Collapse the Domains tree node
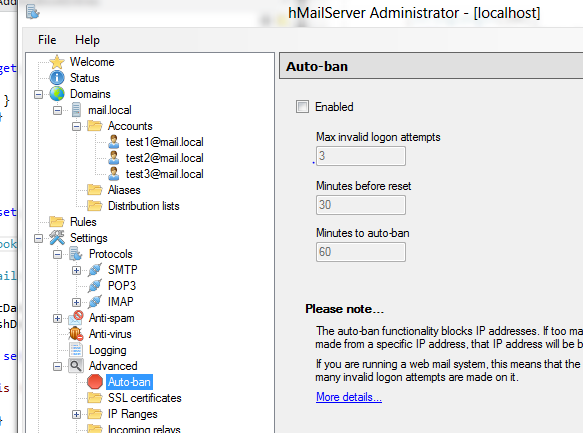The height and width of the screenshot is (433, 583). click(38, 94)
